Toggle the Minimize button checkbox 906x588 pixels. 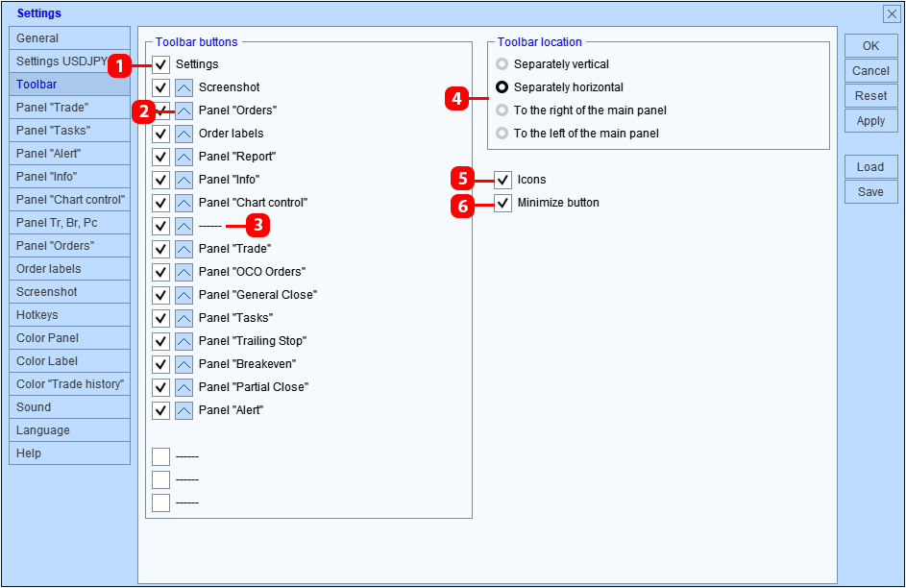coord(502,203)
